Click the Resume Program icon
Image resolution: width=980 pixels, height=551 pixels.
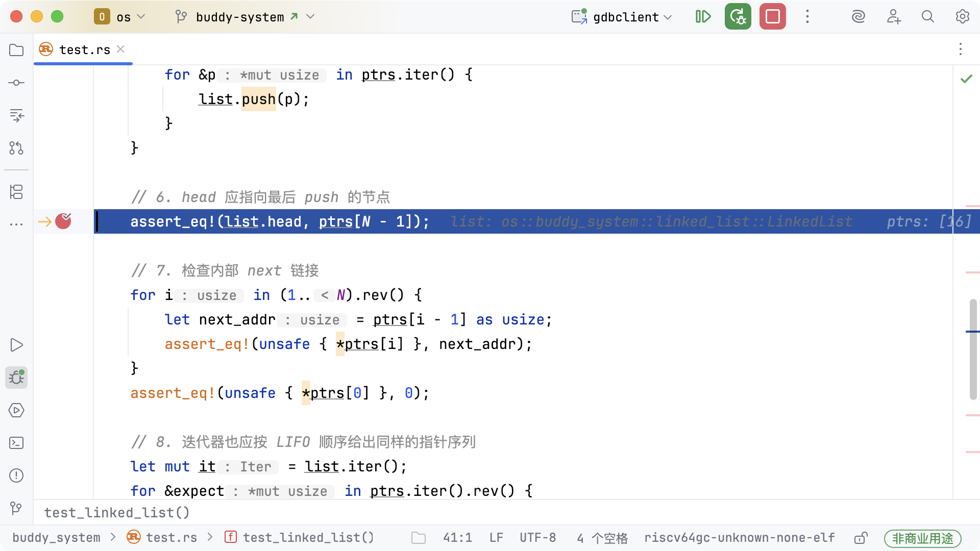point(703,17)
